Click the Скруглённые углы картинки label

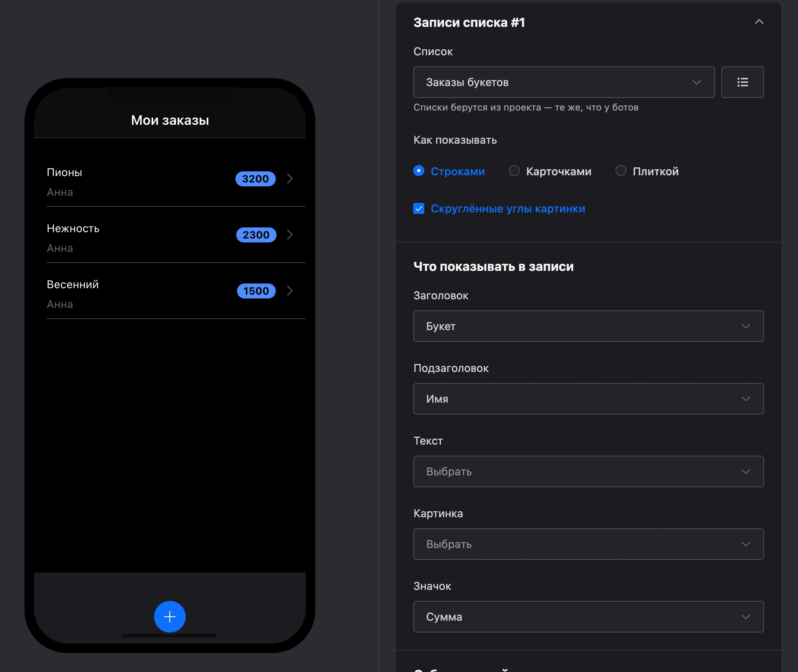[x=508, y=208]
